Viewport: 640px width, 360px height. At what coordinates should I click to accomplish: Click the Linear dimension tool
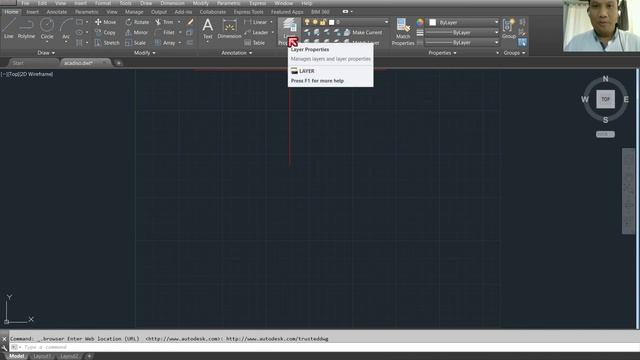pos(256,22)
